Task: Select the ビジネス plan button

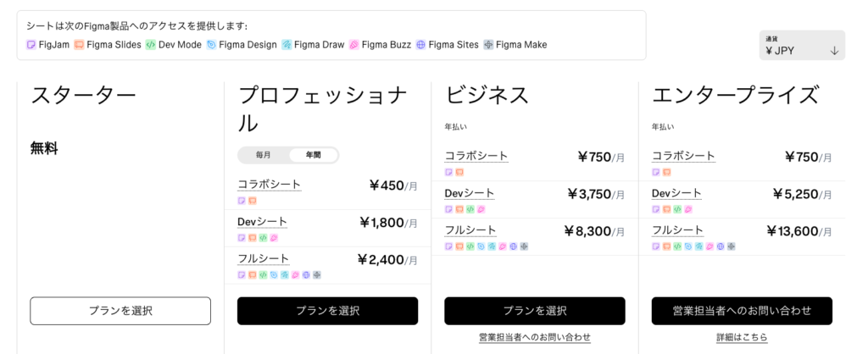Action: (535, 311)
